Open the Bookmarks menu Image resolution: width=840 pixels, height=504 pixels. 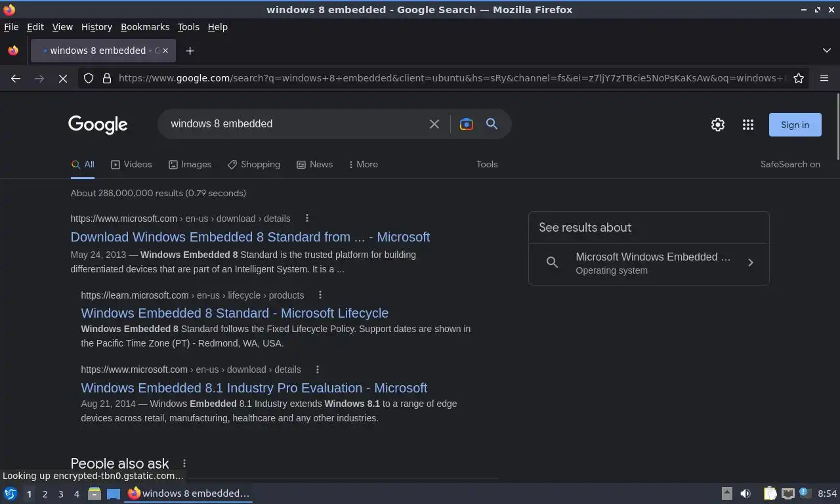(145, 27)
